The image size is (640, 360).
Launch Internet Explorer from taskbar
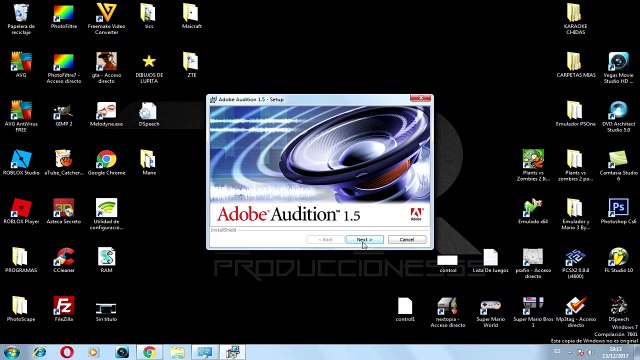pyautogui.click(x=40, y=352)
